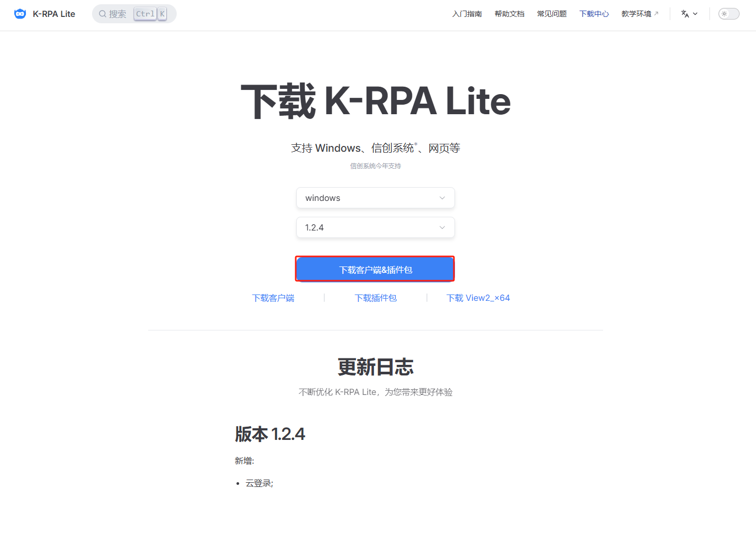This screenshot has height=543, width=756.
Task: Click the 版本 1.2.4 heading
Action: pyautogui.click(x=270, y=434)
